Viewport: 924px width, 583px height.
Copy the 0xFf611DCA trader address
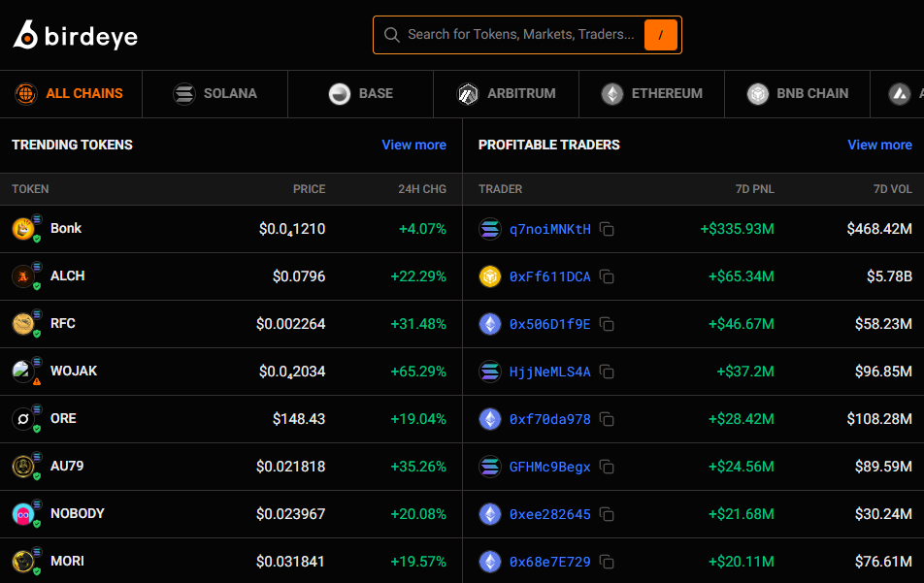607,277
